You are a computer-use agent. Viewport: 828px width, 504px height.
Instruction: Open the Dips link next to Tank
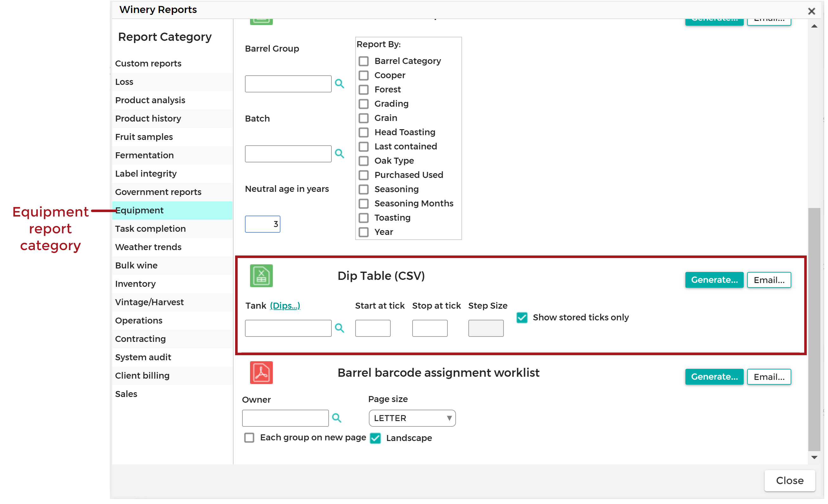point(285,306)
